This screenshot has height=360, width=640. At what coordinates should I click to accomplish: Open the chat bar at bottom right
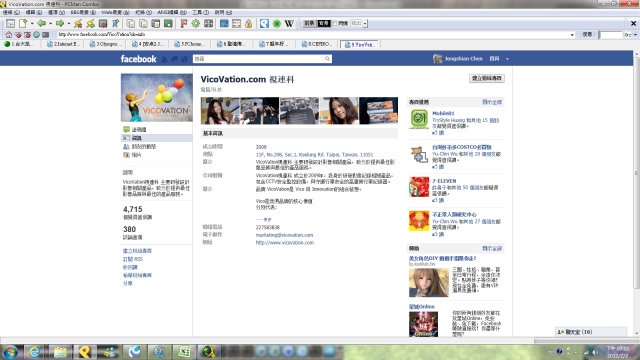point(591,332)
